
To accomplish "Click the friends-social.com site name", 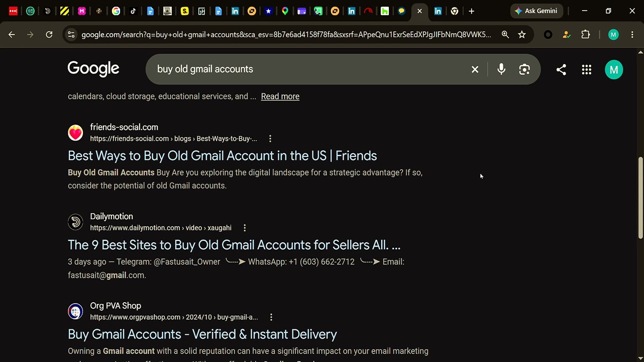I will click(x=124, y=127).
